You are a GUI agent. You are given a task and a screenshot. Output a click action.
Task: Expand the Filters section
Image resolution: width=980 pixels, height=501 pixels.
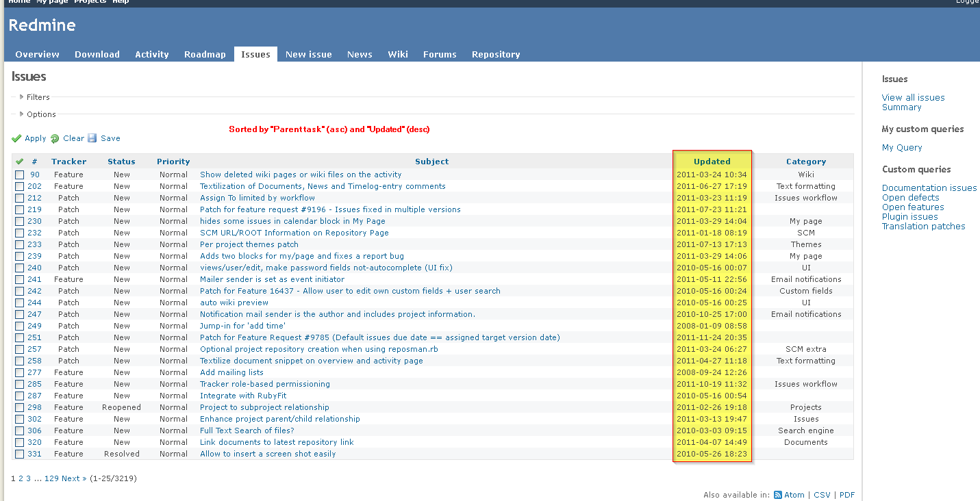[x=34, y=97]
